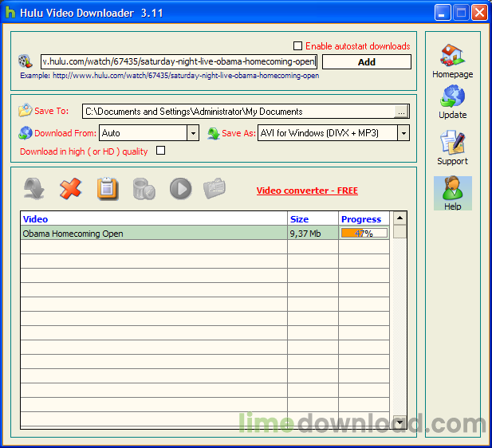This screenshot has height=448, width=492.
Task: Close the Hulu Video Downloader window
Action: [479, 13]
